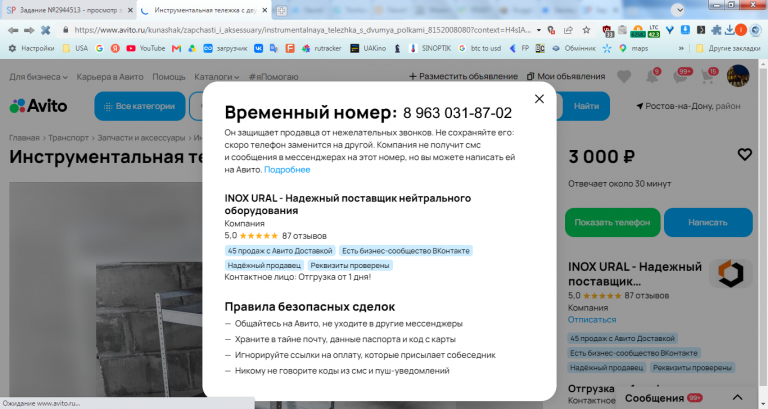768x409 pixels.
Task: Open notifications bell icon
Action: 652,76
